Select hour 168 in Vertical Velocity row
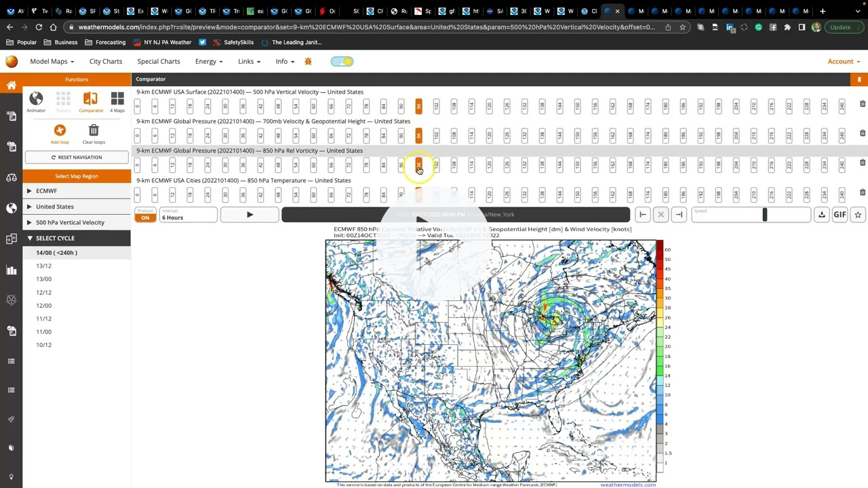Screen dimensions: 868x488 [x=630, y=106]
